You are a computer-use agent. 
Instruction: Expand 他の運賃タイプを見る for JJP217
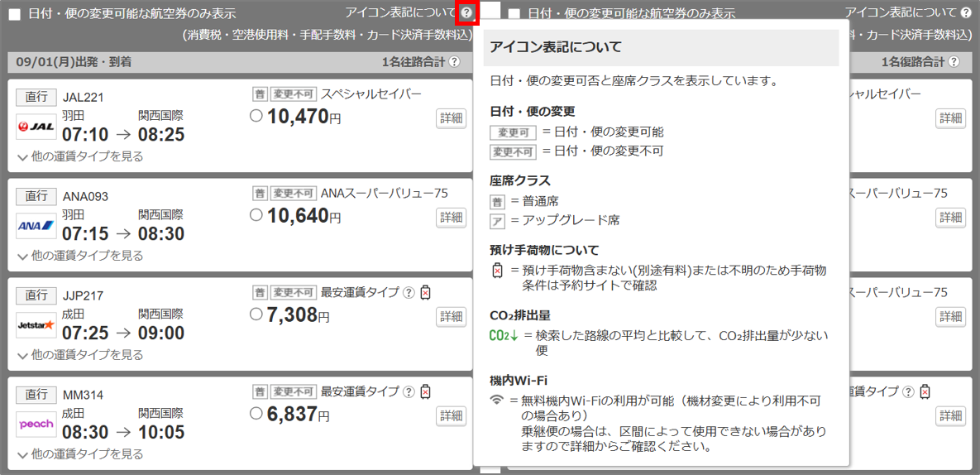pos(80,355)
